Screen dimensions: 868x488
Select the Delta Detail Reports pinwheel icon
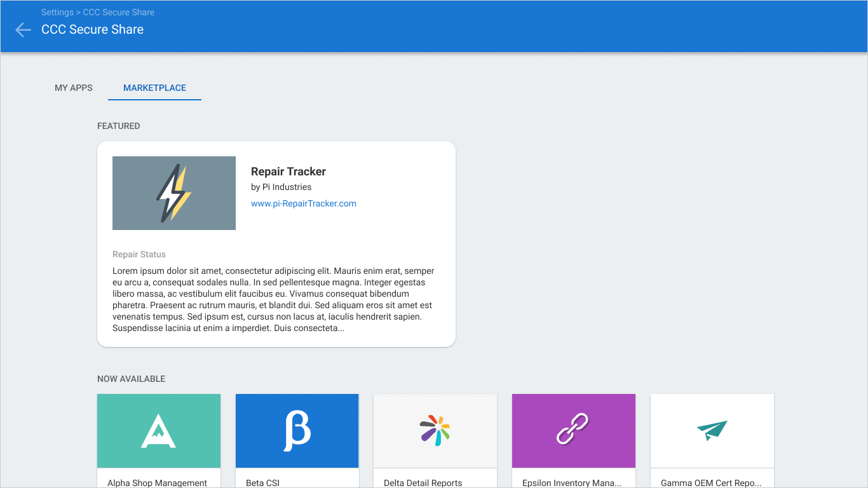tap(435, 431)
